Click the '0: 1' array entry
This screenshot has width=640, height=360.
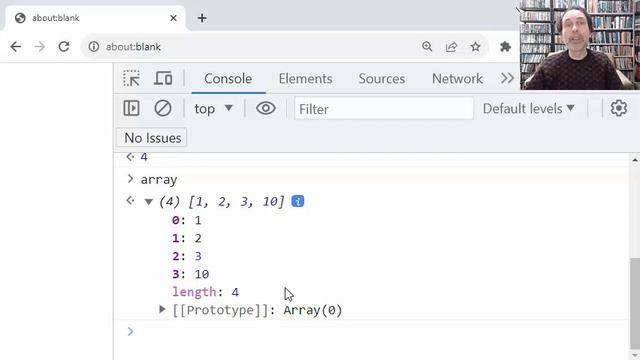coord(187,220)
